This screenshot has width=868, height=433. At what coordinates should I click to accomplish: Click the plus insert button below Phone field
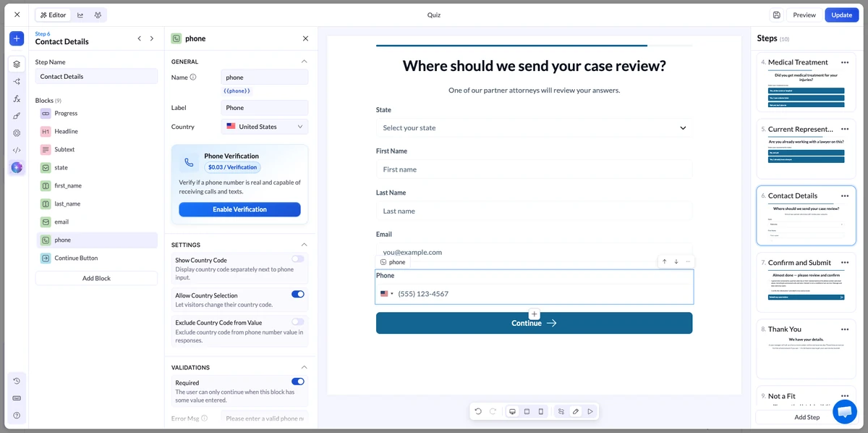535,314
